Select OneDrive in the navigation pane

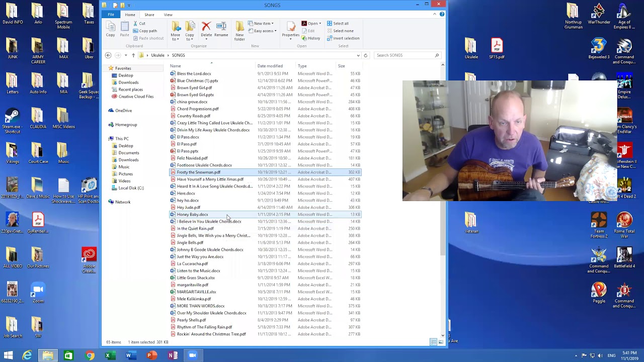[120, 110]
